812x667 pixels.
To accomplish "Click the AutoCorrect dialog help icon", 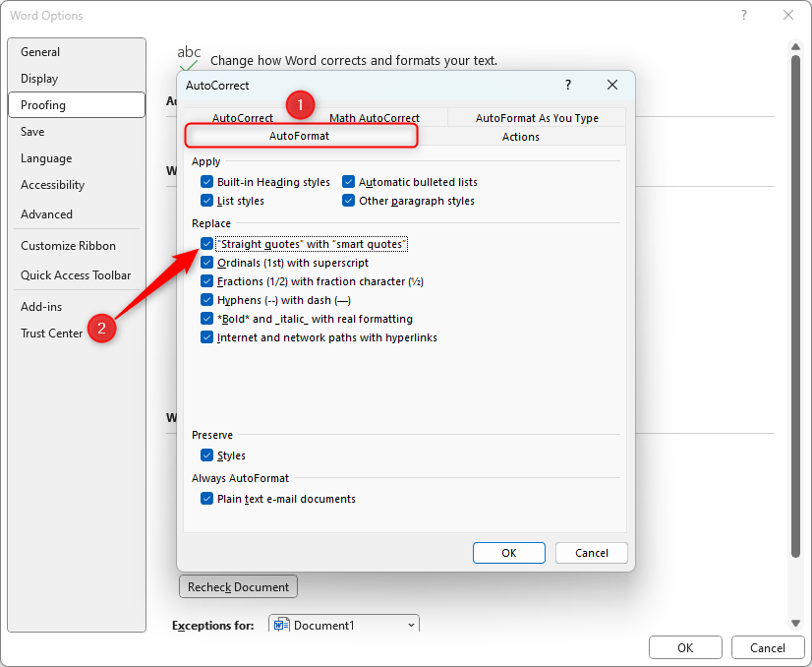I will tap(567, 85).
